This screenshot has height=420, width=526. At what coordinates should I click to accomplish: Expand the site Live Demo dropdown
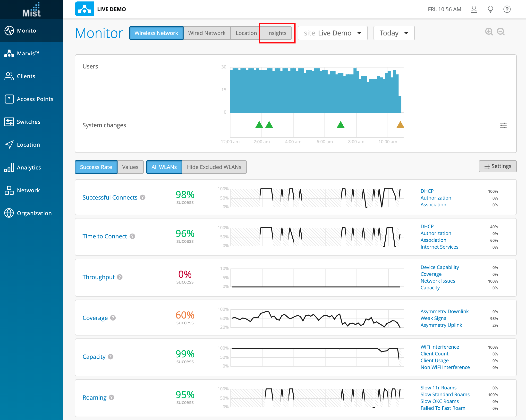[x=332, y=33]
